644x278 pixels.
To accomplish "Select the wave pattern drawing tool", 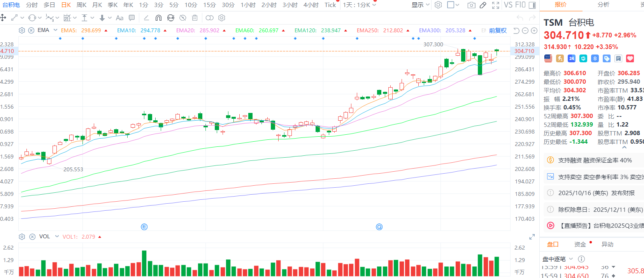I will click(49, 18).
